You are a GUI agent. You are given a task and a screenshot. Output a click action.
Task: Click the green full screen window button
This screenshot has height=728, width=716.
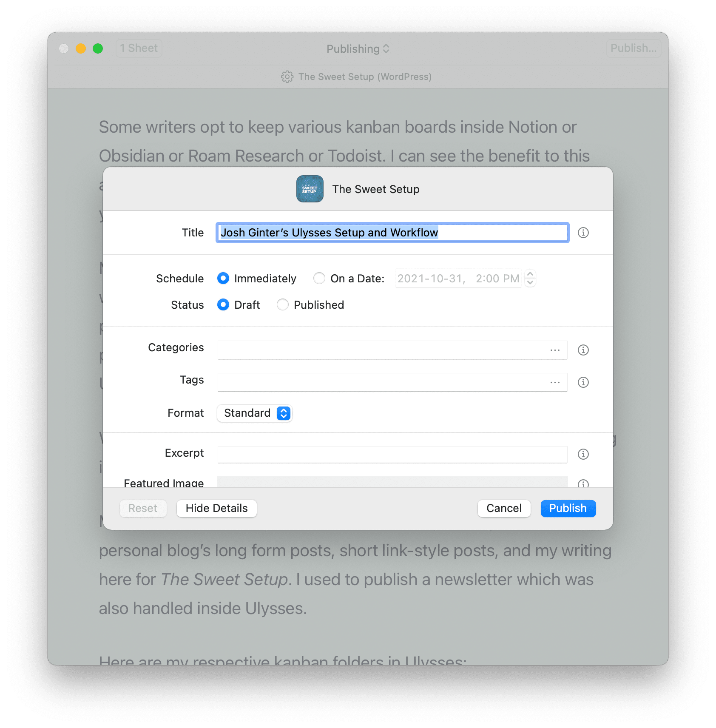pyautogui.click(x=98, y=48)
